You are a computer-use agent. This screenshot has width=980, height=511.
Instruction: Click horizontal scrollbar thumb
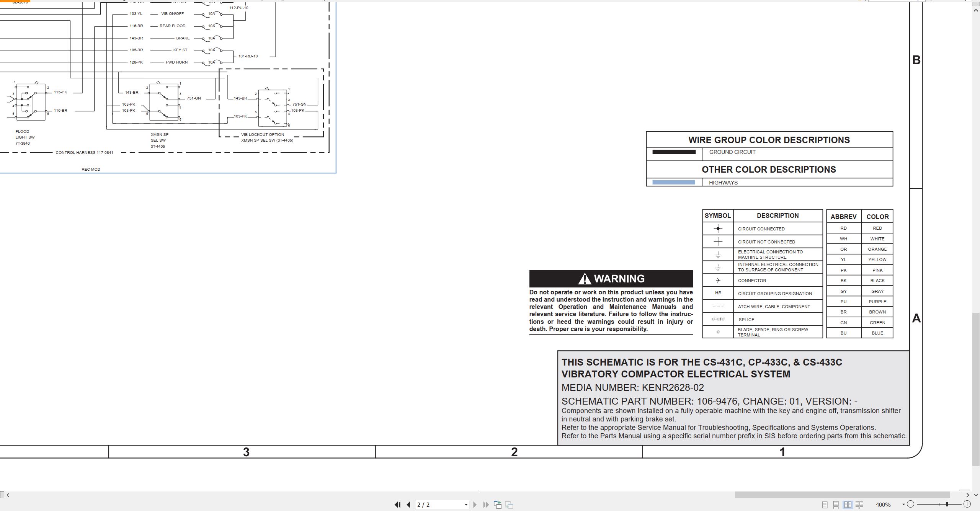842,495
